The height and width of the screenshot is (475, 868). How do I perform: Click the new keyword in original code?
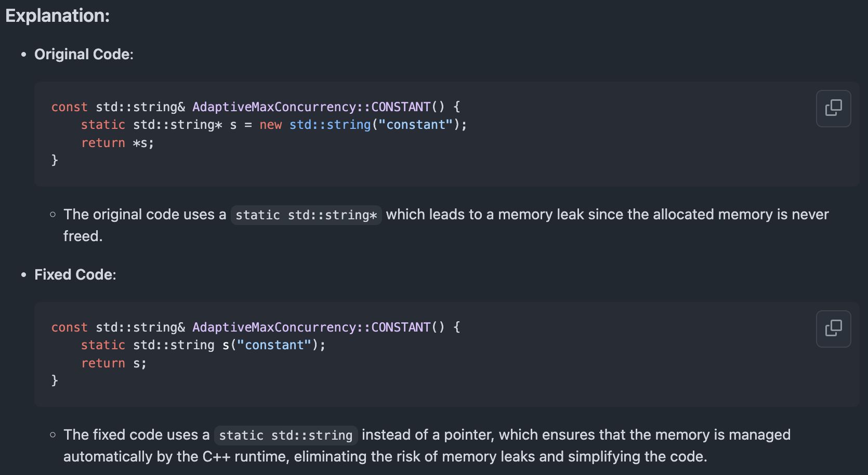(x=270, y=125)
